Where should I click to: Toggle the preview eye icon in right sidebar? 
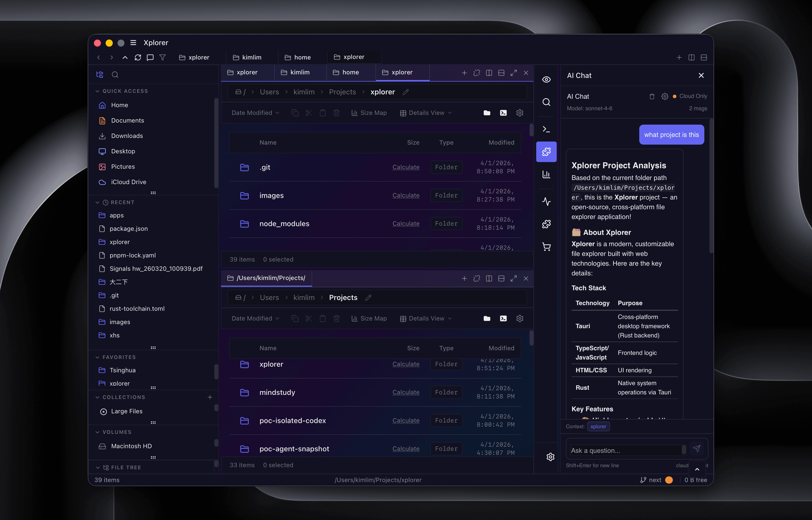click(x=546, y=79)
